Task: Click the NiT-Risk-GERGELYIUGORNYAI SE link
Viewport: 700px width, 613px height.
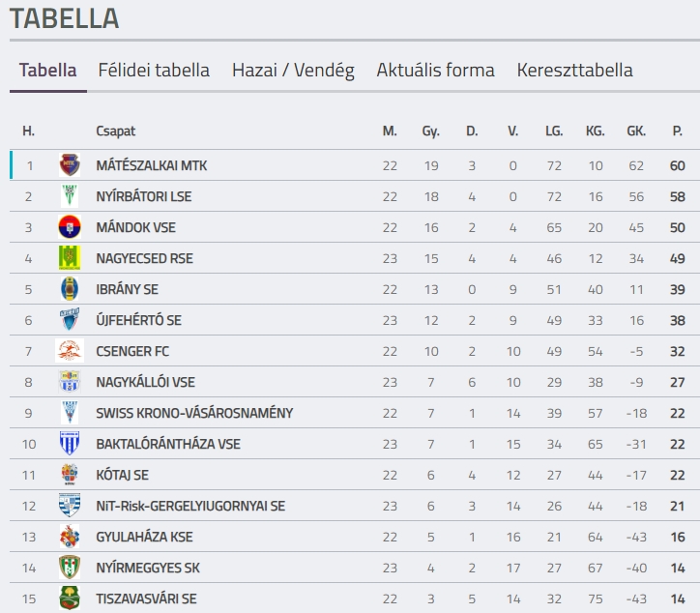Action: pyautogui.click(x=190, y=506)
